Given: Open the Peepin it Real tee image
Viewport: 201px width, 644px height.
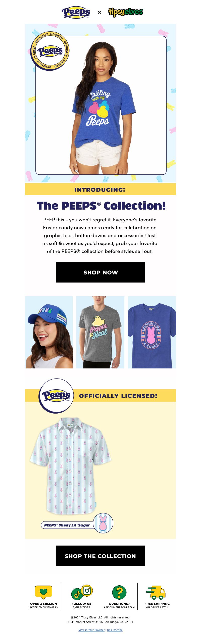Looking at the screenshot, I should tap(100, 332).
